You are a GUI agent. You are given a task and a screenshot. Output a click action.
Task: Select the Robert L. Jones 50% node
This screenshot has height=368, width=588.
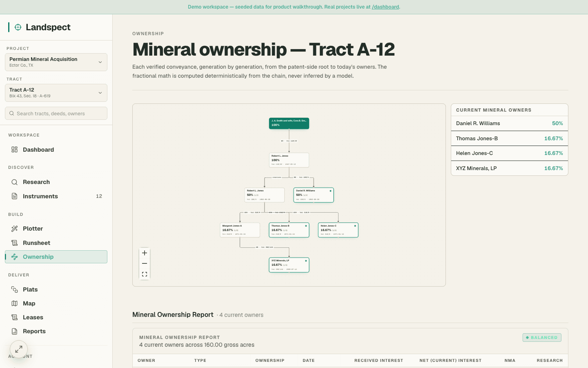coord(265,195)
